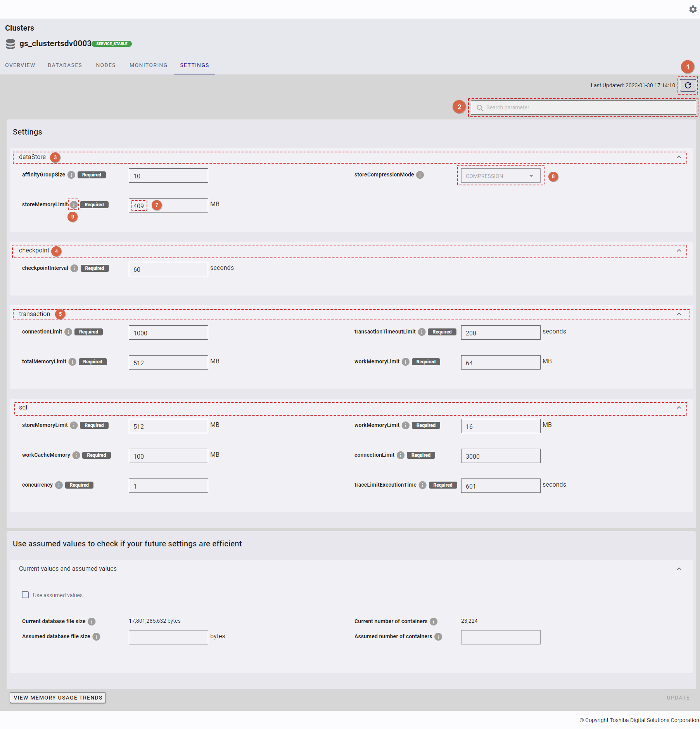Collapse Current values and assumed values panel

(679, 569)
